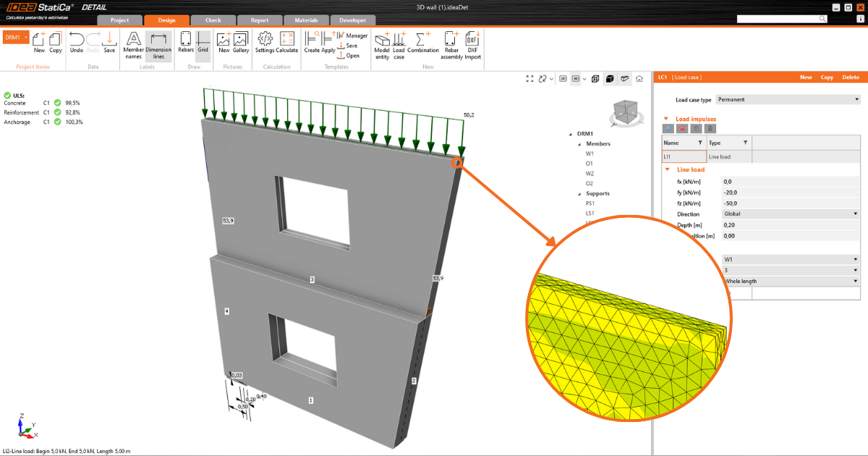Reset view with the home icon
This screenshot has height=456, width=868.
[x=639, y=79]
